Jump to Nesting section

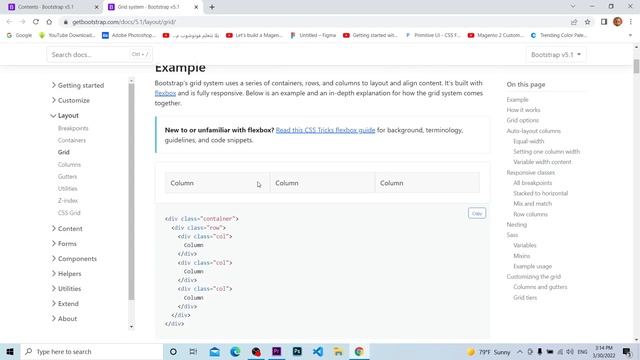point(517,225)
